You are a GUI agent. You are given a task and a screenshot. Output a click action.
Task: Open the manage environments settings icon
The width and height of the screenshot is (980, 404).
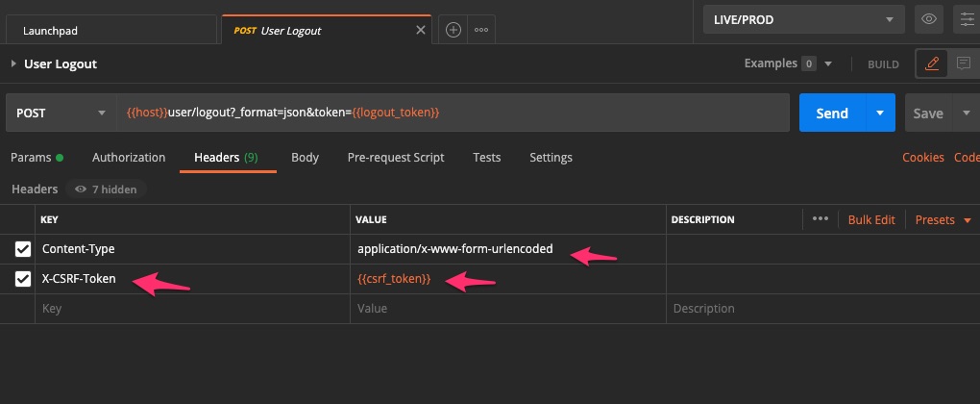tap(964, 19)
